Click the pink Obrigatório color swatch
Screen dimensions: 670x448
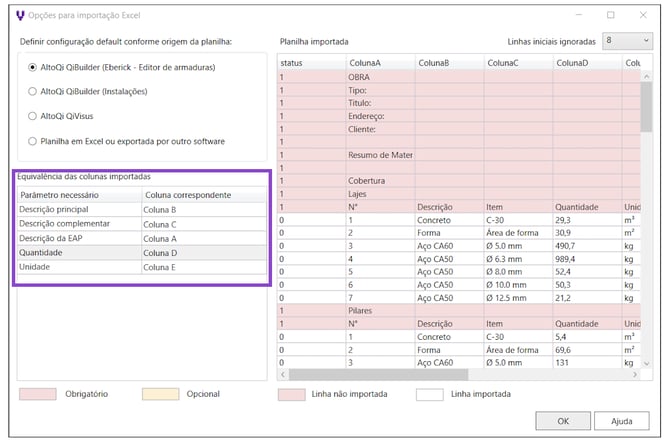coord(38,394)
